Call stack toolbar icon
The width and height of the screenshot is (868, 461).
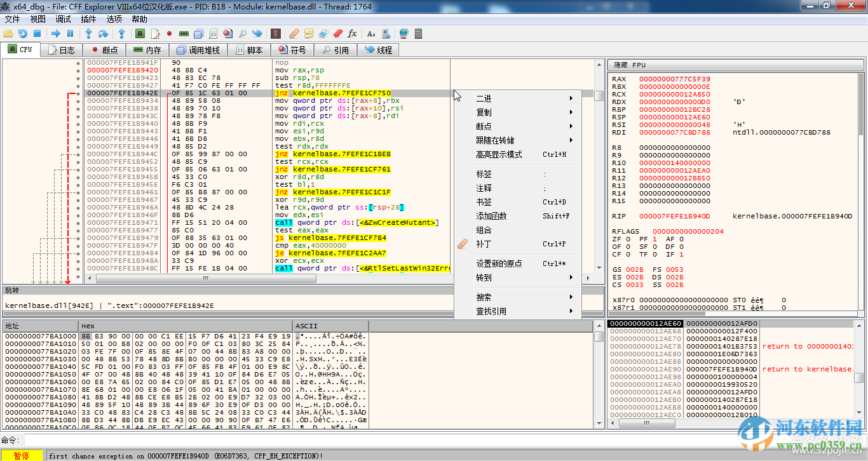pyautogui.click(x=198, y=33)
